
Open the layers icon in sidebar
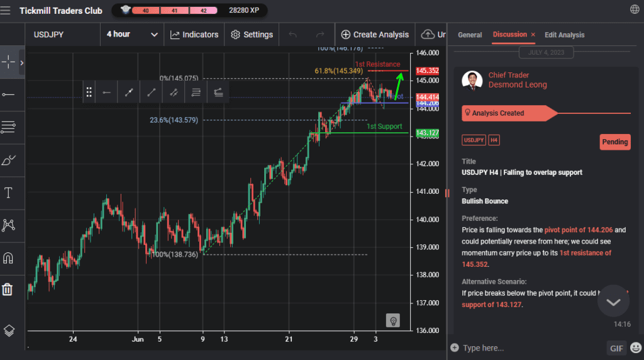(x=8, y=330)
